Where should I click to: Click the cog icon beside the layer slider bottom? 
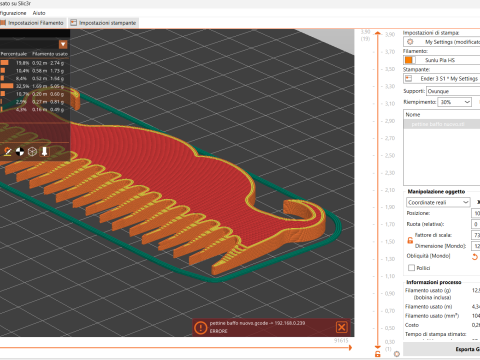pyautogui.click(x=397, y=354)
